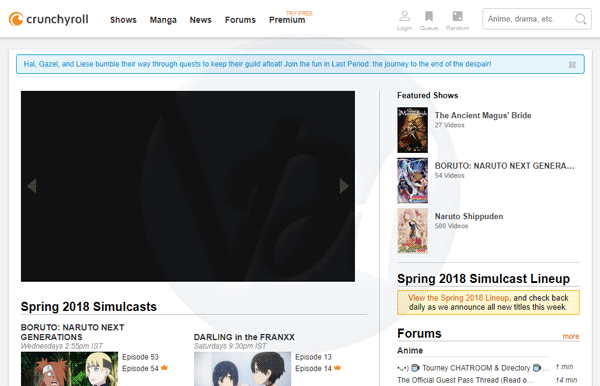
Task: Open The Official Guest Pass Thread
Action: click(x=465, y=380)
